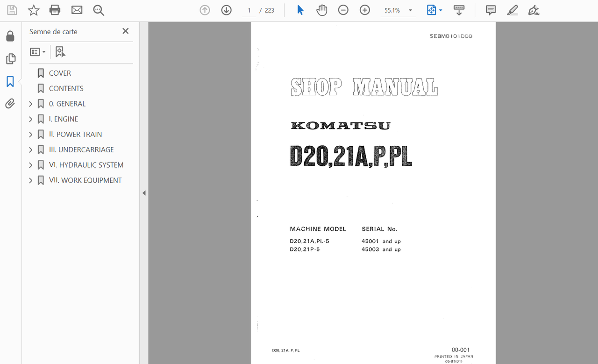The width and height of the screenshot is (598, 364).
Task: Click the find current bookmark icon
Action: click(60, 52)
